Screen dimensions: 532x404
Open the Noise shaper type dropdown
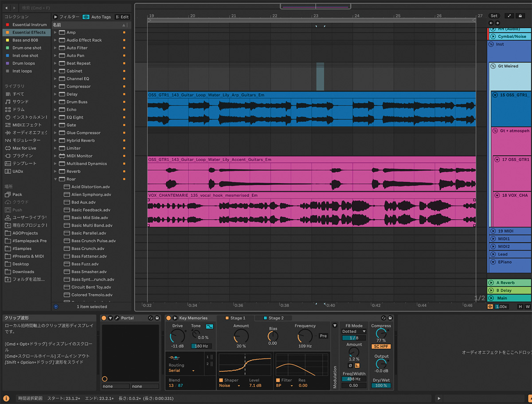230,386
